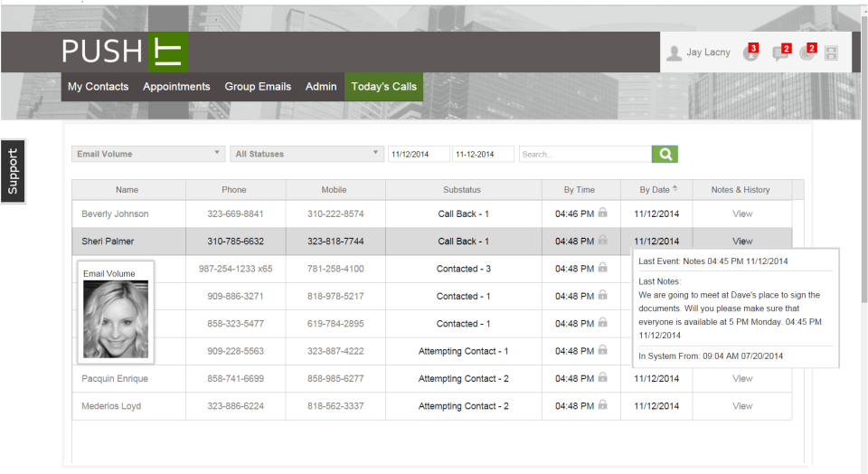868x474 pixels.
Task: Click mobile number 619-784-2895
Action: point(335,323)
